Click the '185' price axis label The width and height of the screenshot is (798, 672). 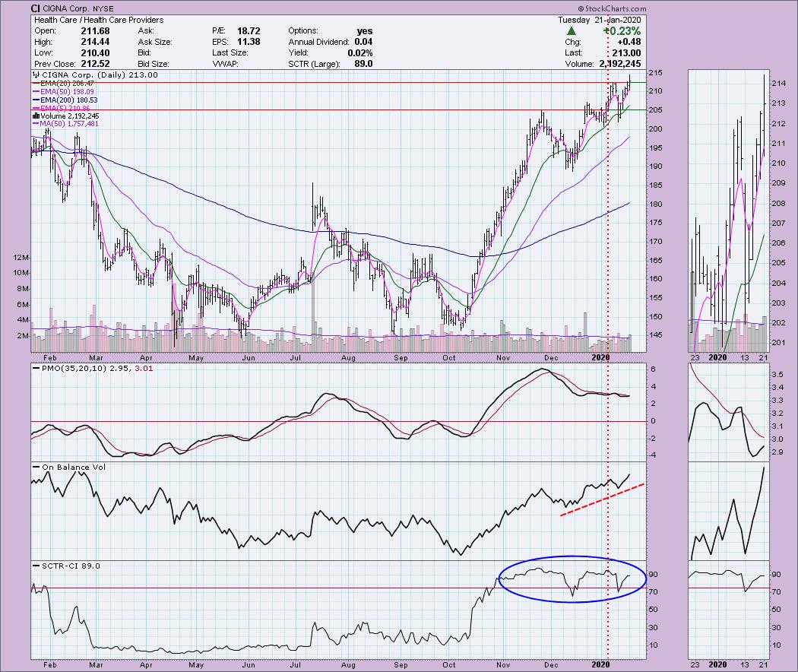pyautogui.click(x=655, y=185)
